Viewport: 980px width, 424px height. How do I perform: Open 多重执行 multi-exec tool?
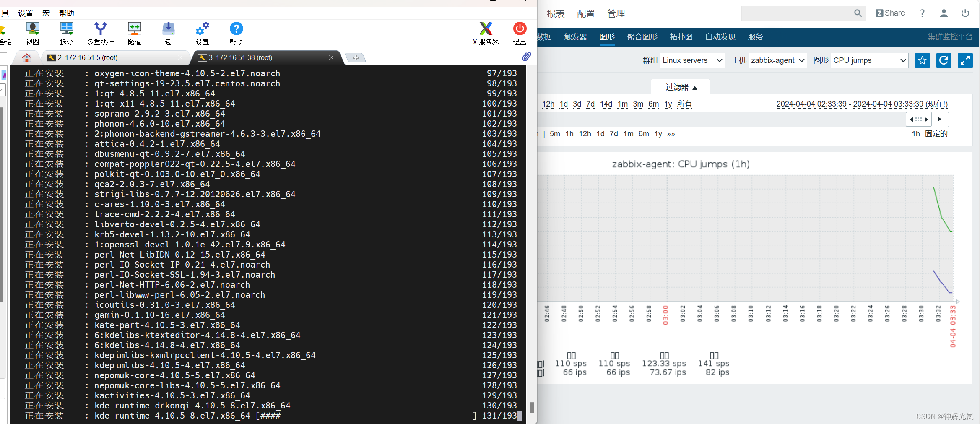click(x=100, y=34)
